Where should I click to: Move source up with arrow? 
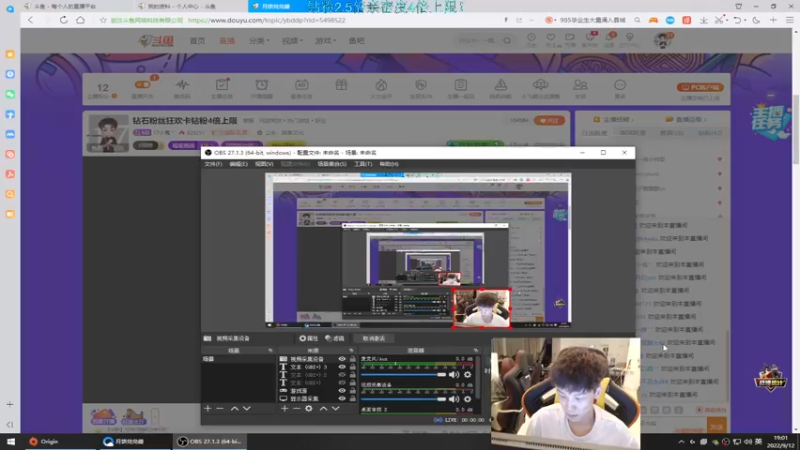coord(323,409)
